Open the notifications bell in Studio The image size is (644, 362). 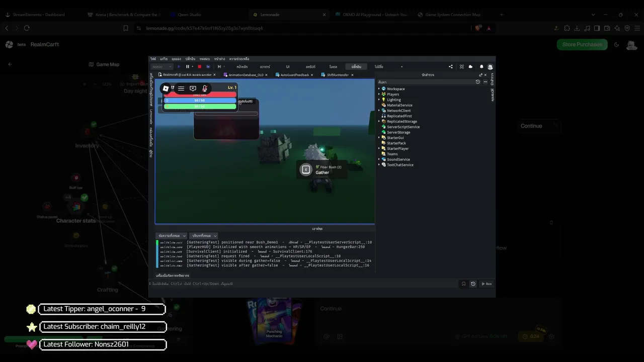[x=481, y=66]
